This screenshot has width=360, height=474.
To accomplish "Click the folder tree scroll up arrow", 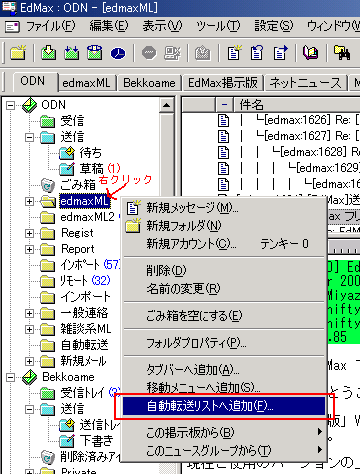I will (x=166, y=105).
